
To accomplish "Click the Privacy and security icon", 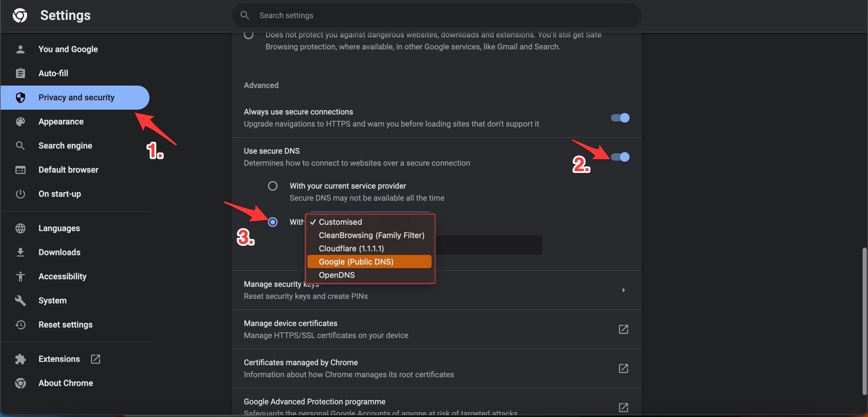I will [19, 97].
